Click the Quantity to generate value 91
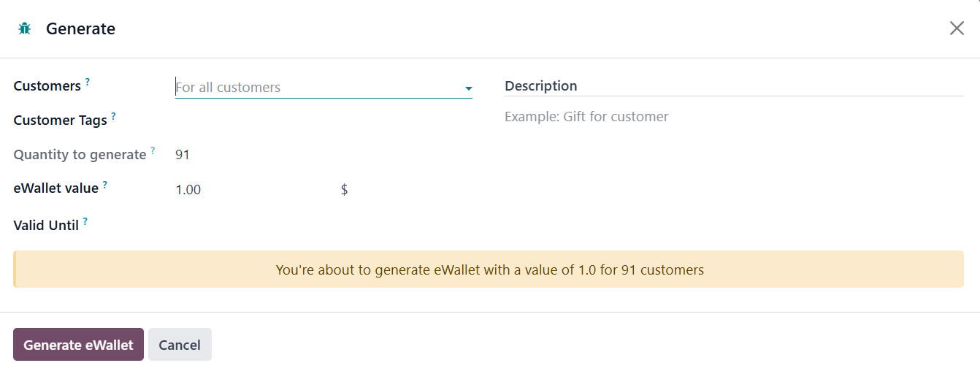Viewport: 980px width, 371px height. 183,155
